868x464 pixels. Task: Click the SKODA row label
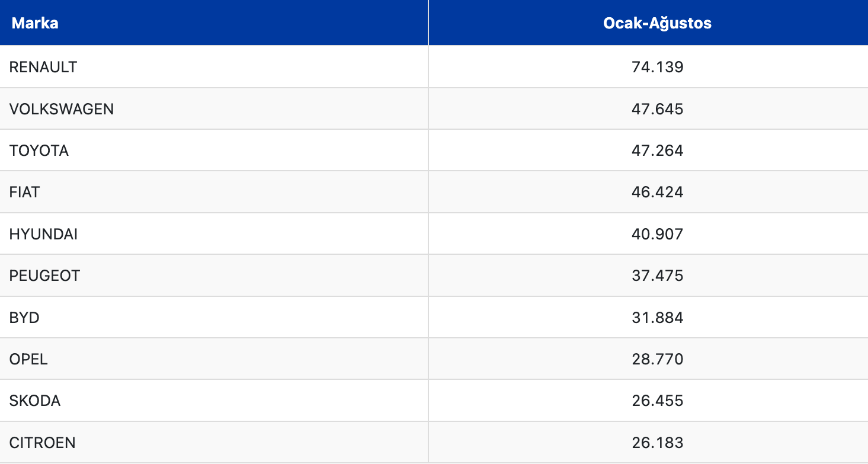35,401
